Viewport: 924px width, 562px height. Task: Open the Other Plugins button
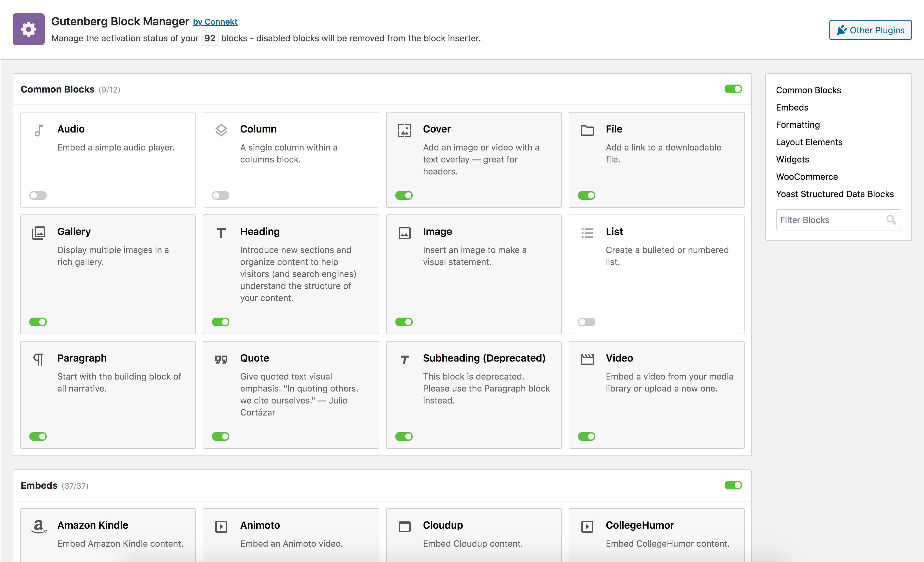870,30
